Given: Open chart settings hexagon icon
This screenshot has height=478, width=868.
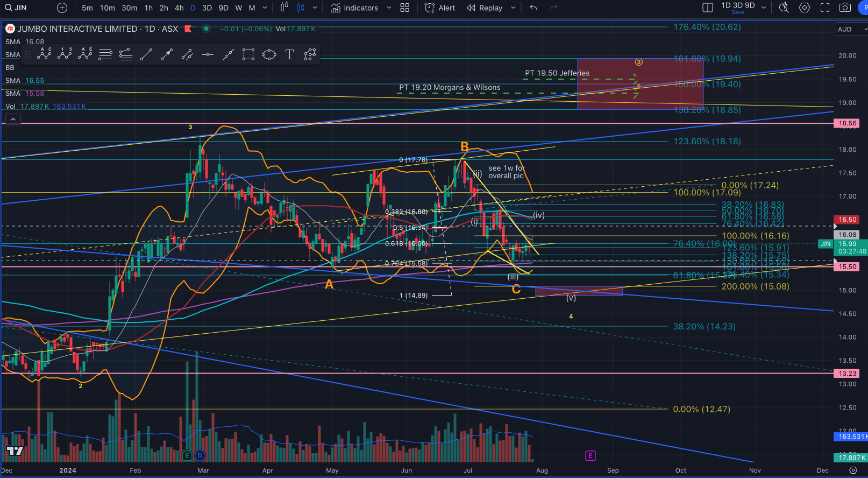Looking at the screenshot, I should click(805, 8).
